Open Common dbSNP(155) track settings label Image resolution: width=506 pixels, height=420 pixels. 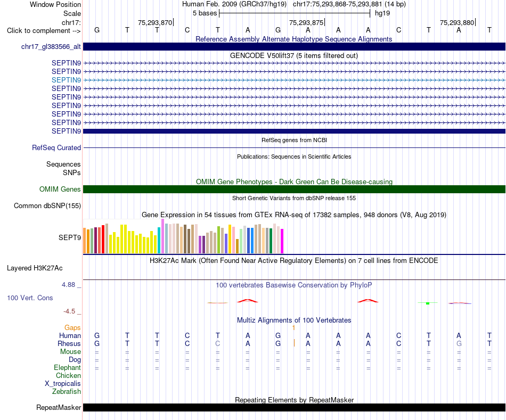pos(47,206)
